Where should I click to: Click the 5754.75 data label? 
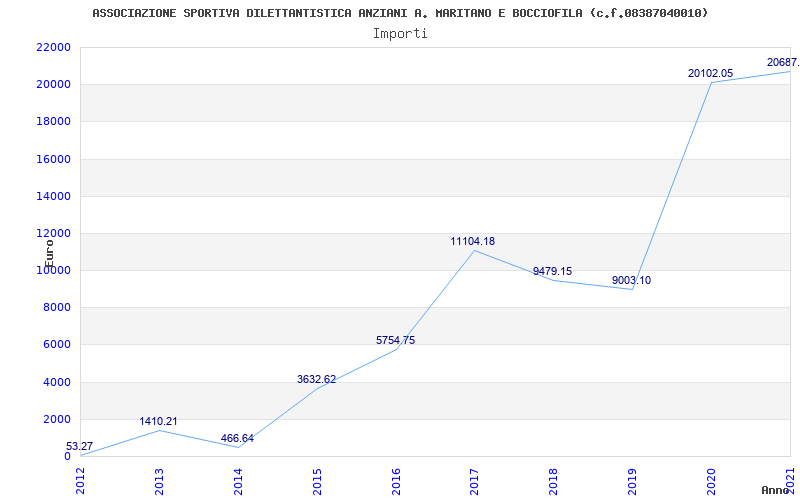click(395, 340)
